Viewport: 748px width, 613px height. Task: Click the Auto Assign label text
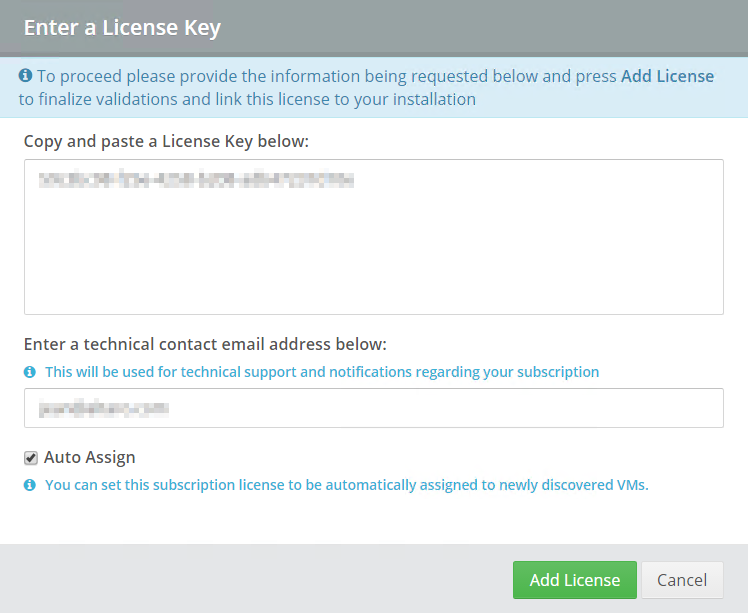(89, 457)
